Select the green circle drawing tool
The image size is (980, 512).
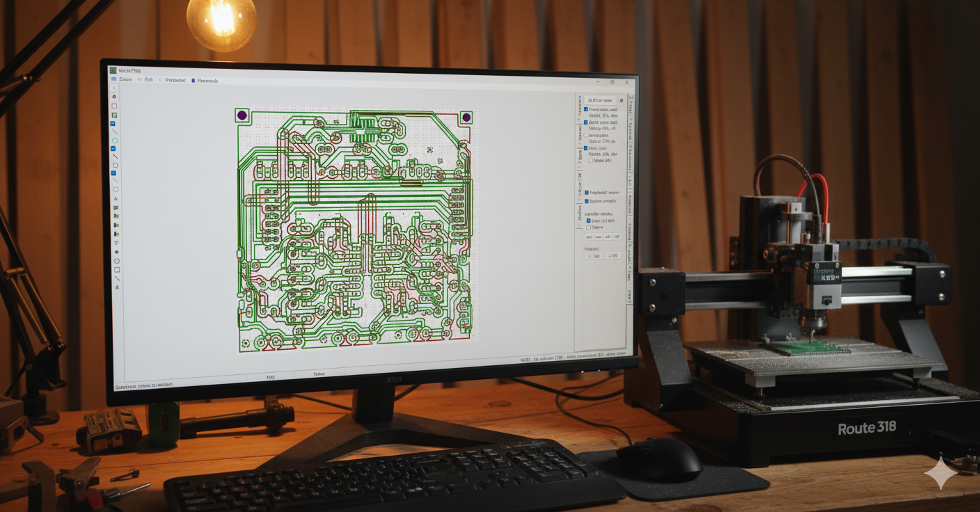(115, 141)
